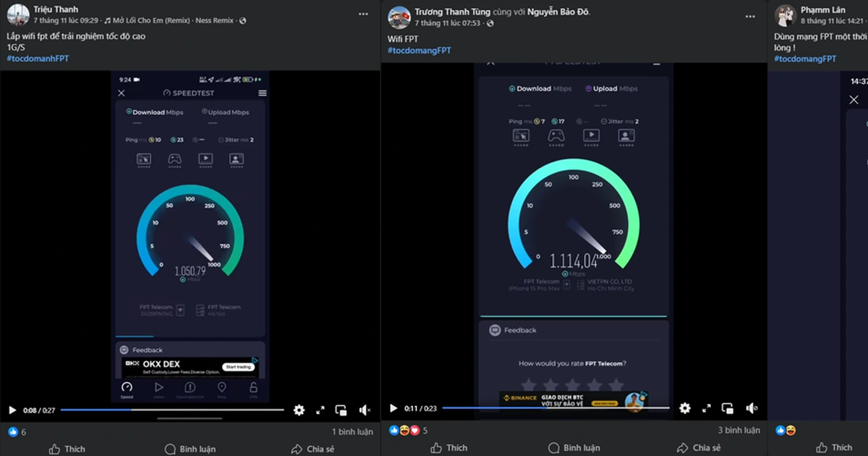Screen dimensions: 868x456
Task: Click Chia sẻ share icon on Triệu Thanh's post
Action: 297,449
